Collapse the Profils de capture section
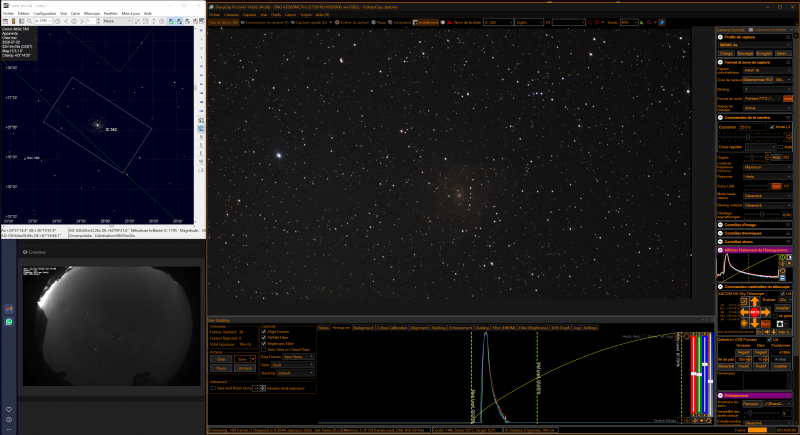The width and height of the screenshot is (800, 435). (x=720, y=37)
